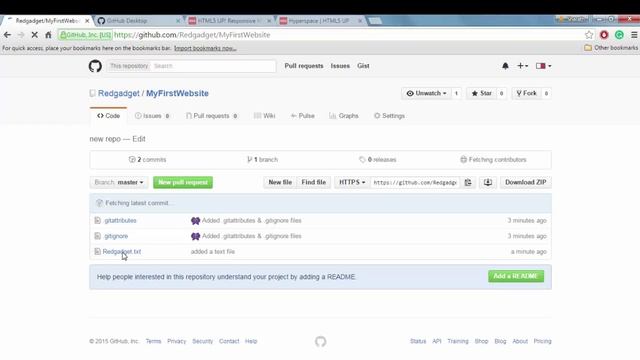Click the clone in Desktop icon button
Viewport: 640px width, 360px height.
[x=488, y=182]
